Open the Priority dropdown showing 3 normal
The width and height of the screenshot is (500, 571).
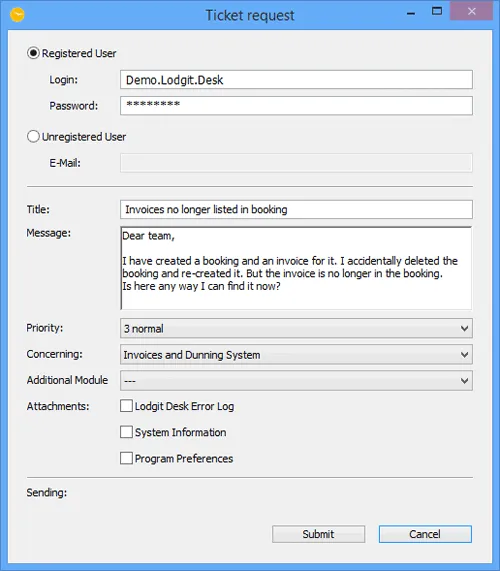click(x=296, y=328)
